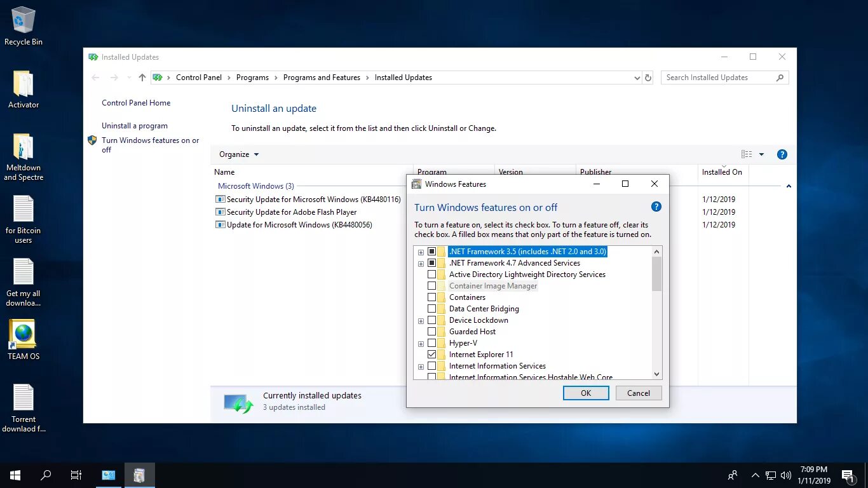Click Help icon in Windows Features dialog
This screenshot has width=868, height=488.
point(656,207)
